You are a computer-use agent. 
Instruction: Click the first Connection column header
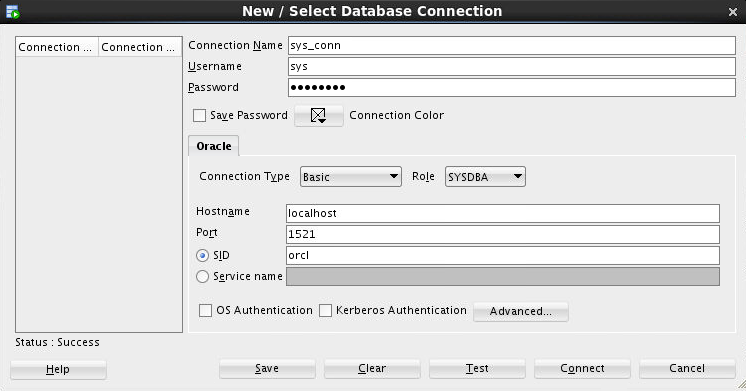pyautogui.click(x=57, y=47)
